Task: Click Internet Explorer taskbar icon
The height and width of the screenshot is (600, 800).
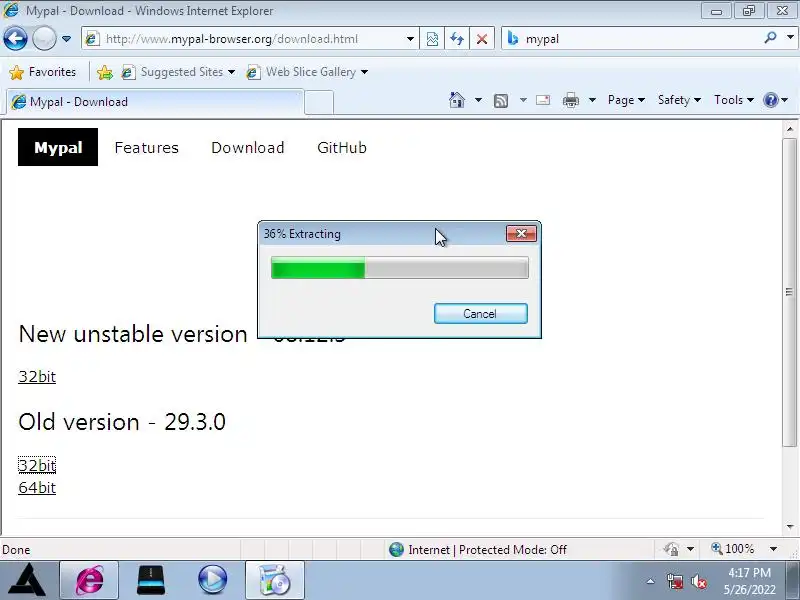Action: (x=89, y=580)
